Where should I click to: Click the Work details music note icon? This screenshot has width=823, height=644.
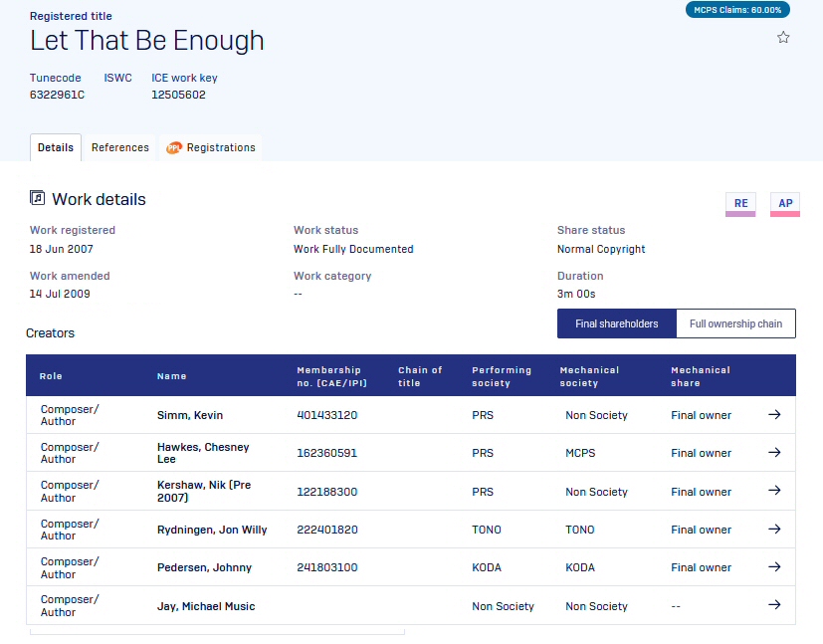(x=37, y=198)
